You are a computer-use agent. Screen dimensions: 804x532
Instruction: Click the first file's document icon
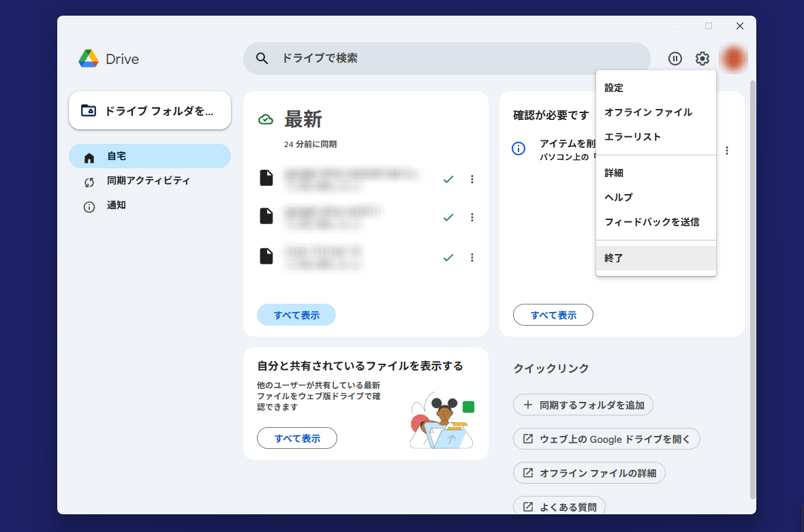266,178
